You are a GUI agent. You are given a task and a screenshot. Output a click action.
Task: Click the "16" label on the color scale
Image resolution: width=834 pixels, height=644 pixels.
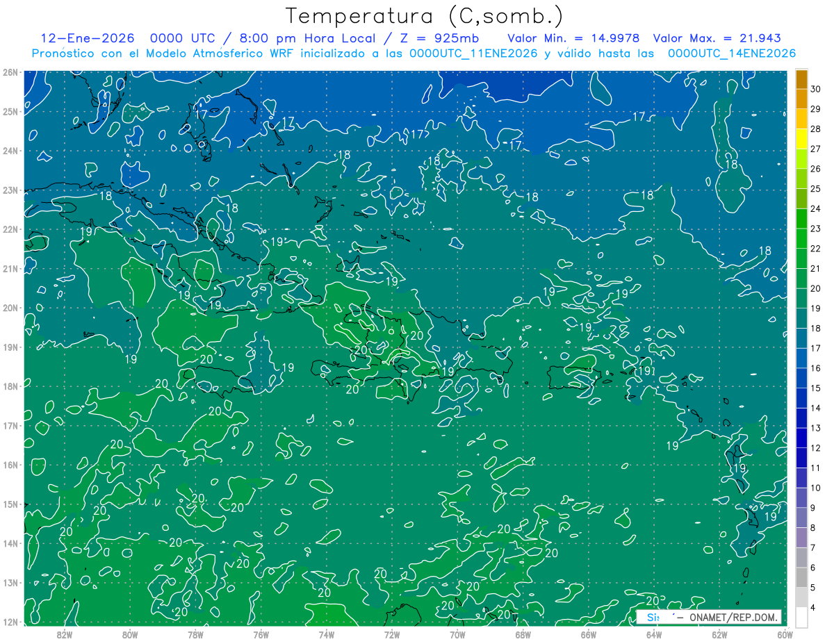(x=816, y=368)
